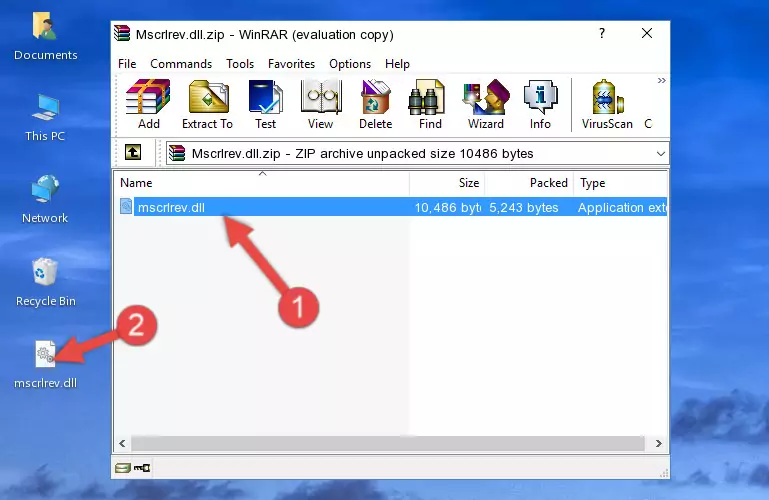Go up one folder level
This screenshot has width=769, height=500.
tap(133, 152)
